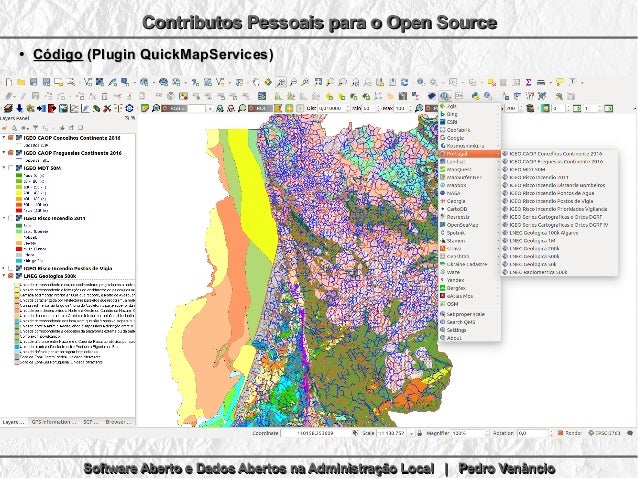The image size is (638, 479).
Task: Click the Statistical Summary sigma icon
Action: 528,82
